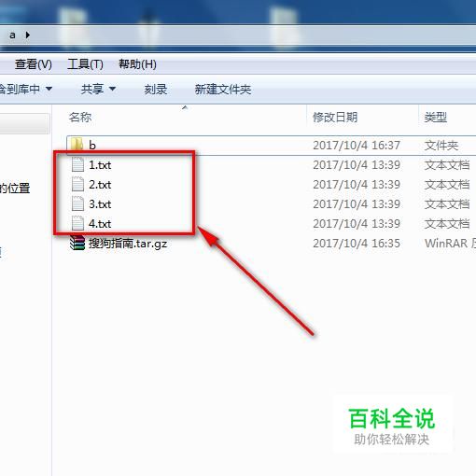Viewport: 476px width, 476px height.
Task: Click the date 2017/10/4 16:37
Action: 357,146
